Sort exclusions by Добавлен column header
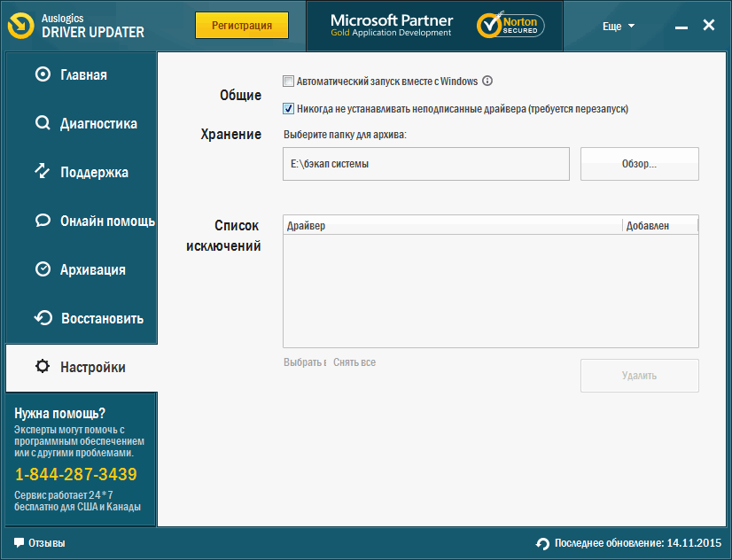Screen dimensions: 732x560 pos(659,226)
